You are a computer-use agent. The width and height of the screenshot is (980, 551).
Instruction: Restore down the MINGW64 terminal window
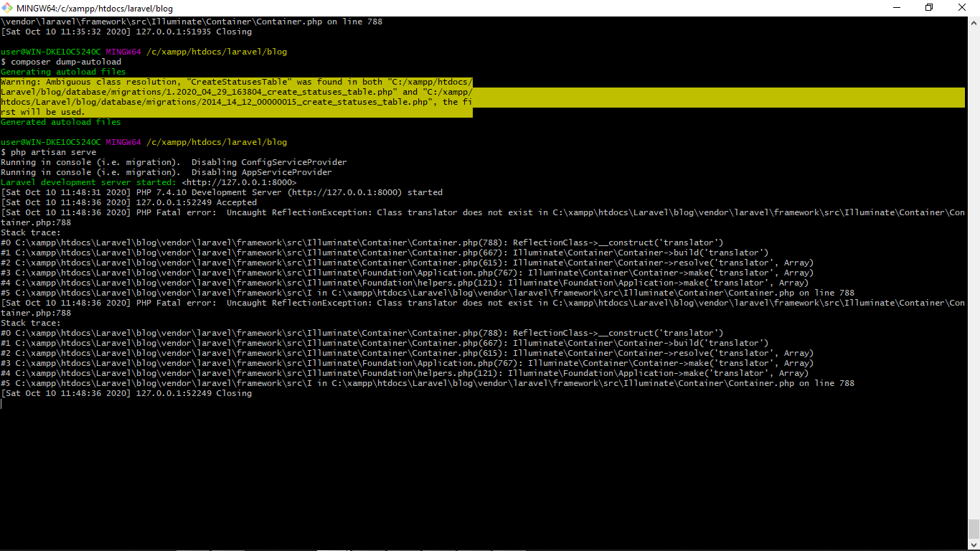tap(929, 8)
